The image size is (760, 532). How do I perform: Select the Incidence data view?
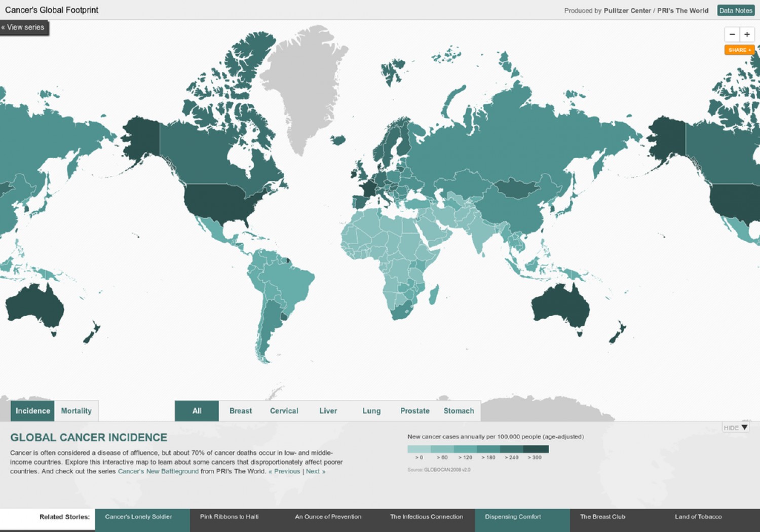(33, 411)
